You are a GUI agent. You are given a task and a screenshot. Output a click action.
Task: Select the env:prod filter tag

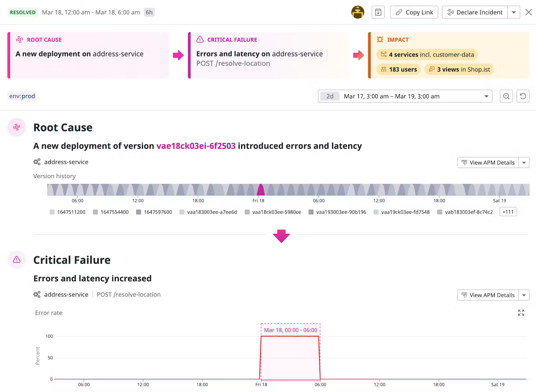[x=22, y=96]
